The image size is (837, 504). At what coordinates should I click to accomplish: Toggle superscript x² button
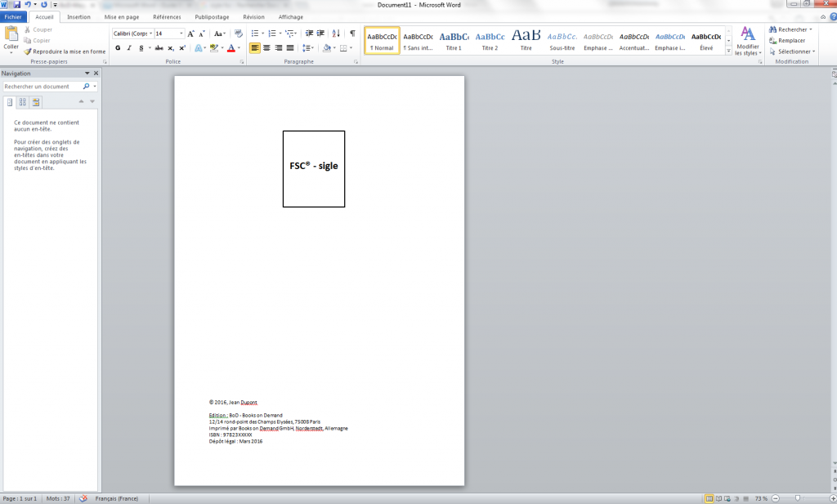[x=182, y=48]
